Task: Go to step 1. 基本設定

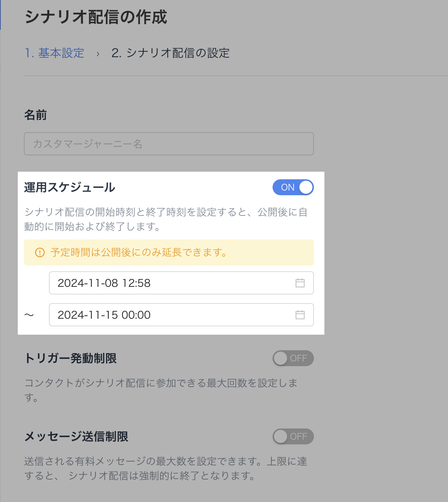Action: pos(54,53)
